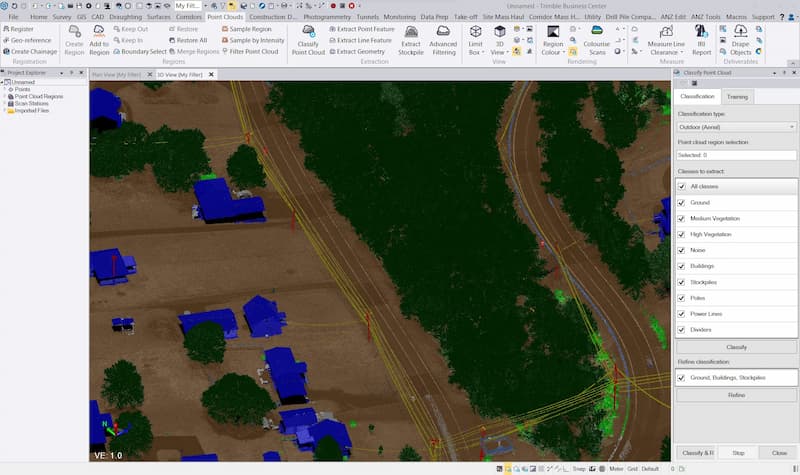Click the Refine button
Viewport: 800px width, 475px height.
point(735,395)
